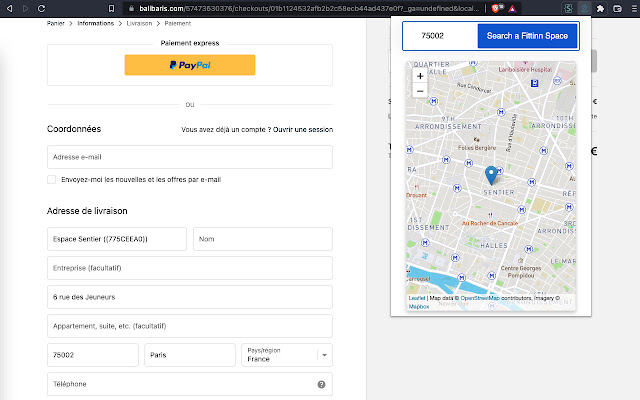Screen dimensions: 640x400
Task: Focus the Entreprise (facultatif) field
Action: [x=190, y=268]
